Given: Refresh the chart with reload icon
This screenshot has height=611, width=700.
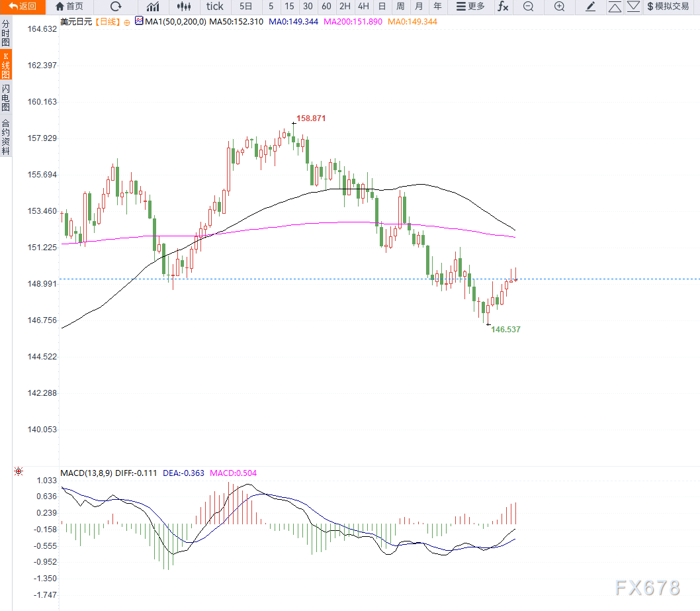Looking at the screenshot, I should pyautogui.click(x=116, y=6).
